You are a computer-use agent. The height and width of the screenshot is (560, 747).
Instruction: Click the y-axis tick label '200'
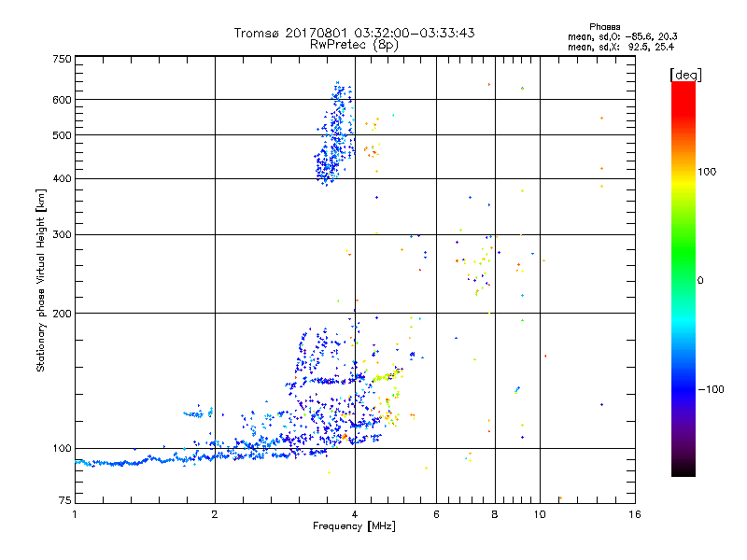62,314
